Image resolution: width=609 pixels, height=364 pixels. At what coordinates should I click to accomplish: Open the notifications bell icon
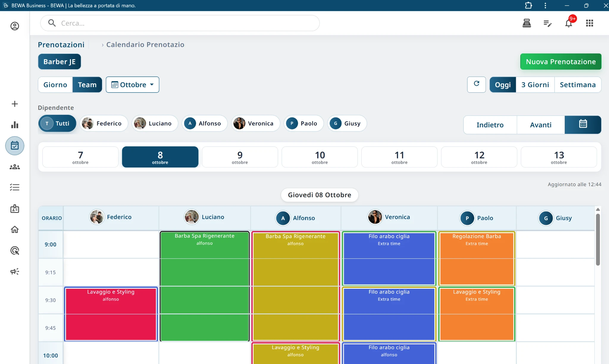coord(569,23)
